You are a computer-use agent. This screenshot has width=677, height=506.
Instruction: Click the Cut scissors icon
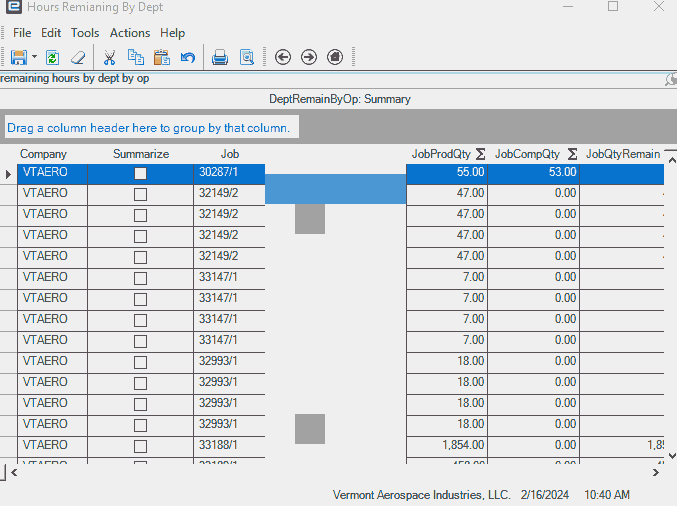(x=110, y=57)
